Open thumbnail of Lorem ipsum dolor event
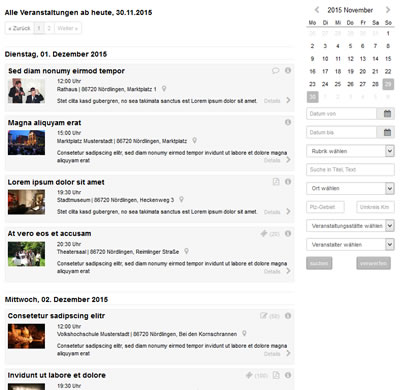 (x=26, y=202)
